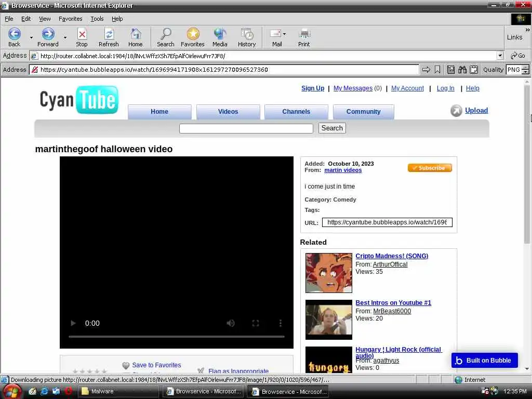Click the video play button

click(x=73, y=323)
